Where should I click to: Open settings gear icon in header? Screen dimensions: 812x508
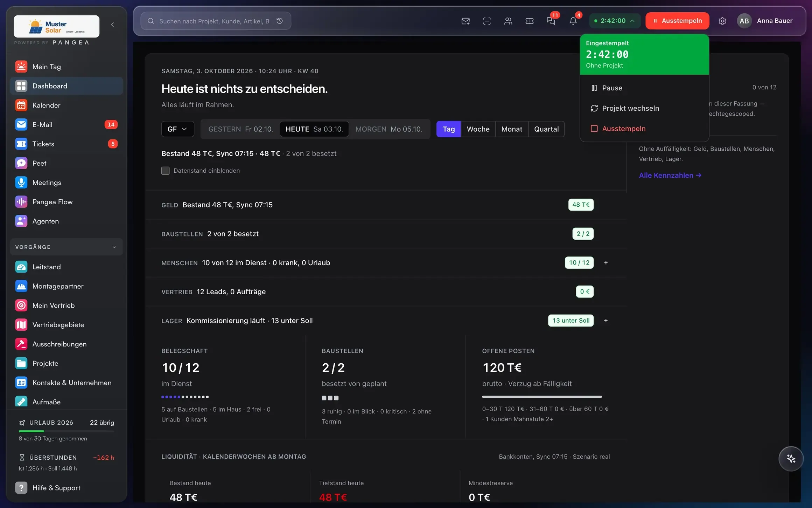[722, 21]
